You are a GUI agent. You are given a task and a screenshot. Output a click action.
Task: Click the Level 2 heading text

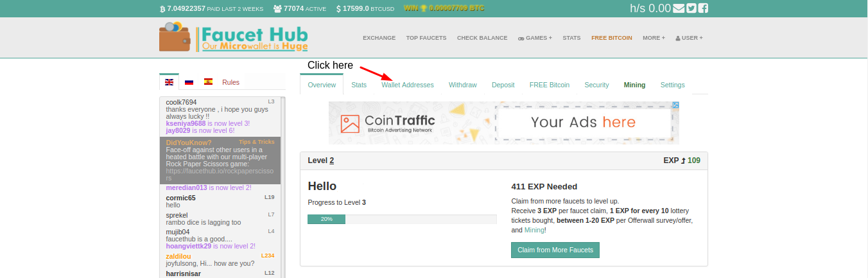(321, 161)
